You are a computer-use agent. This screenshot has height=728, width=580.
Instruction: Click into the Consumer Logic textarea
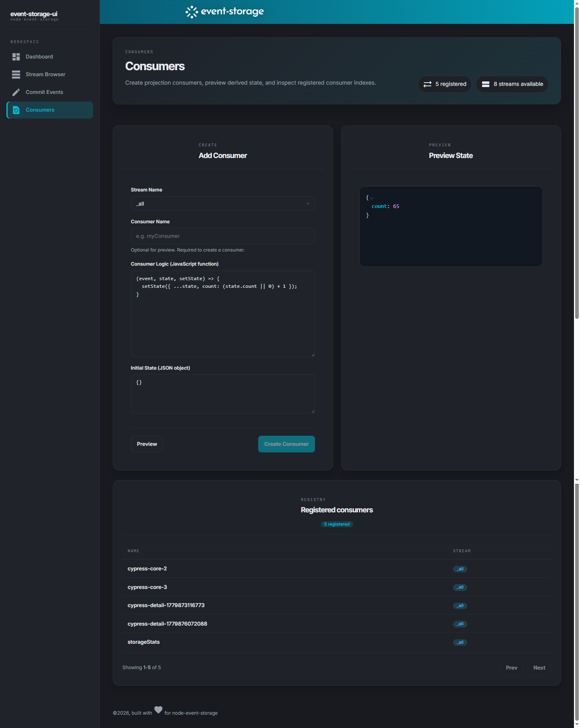(x=223, y=314)
